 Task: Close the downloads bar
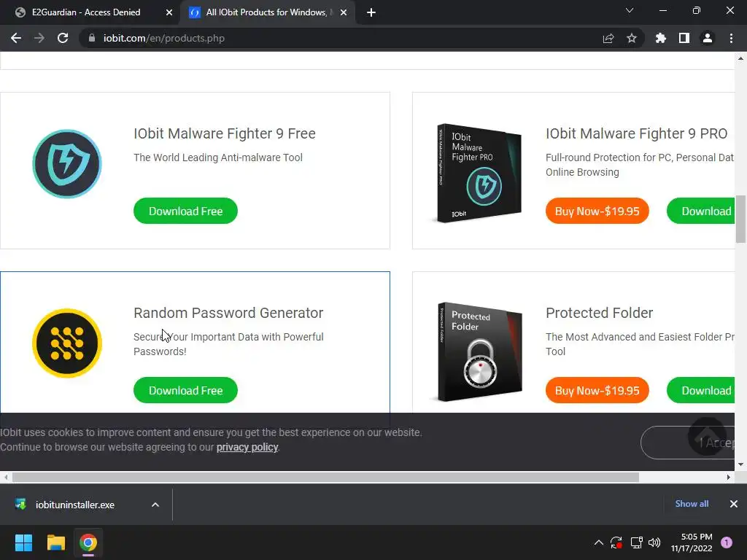click(734, 504)
